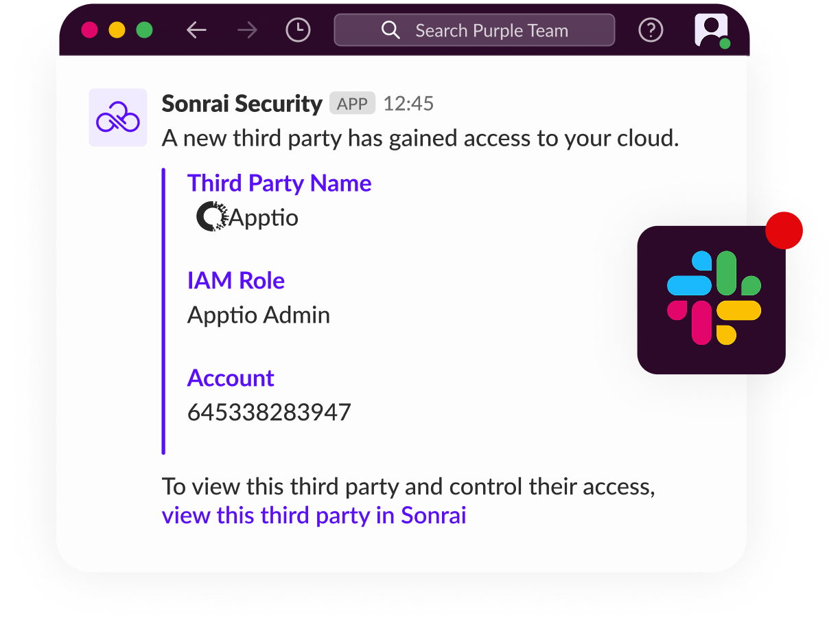Viewport: 840px width, 627px height.
Task: Open Sonrai Security sender name
Action: click(242, 104)
